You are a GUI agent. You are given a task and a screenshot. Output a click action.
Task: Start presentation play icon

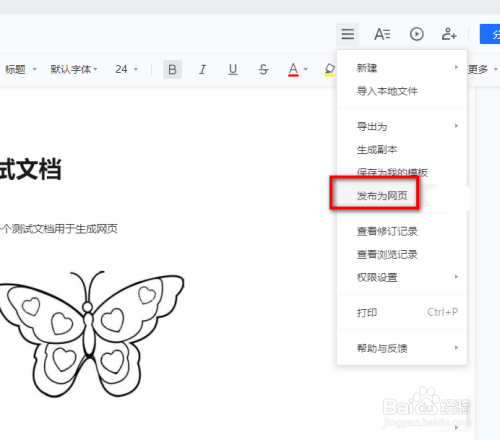click(417, 34)
